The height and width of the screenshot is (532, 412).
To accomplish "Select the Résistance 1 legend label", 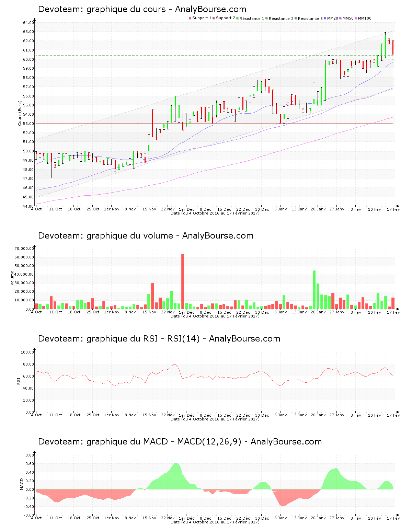I will click(x=252, y=19).
